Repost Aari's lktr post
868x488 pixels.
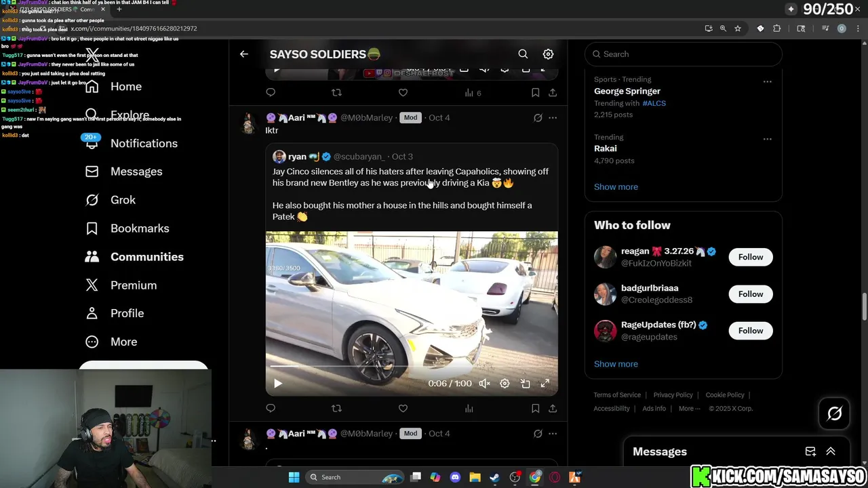pyautogui.click(x=336, y=408)
